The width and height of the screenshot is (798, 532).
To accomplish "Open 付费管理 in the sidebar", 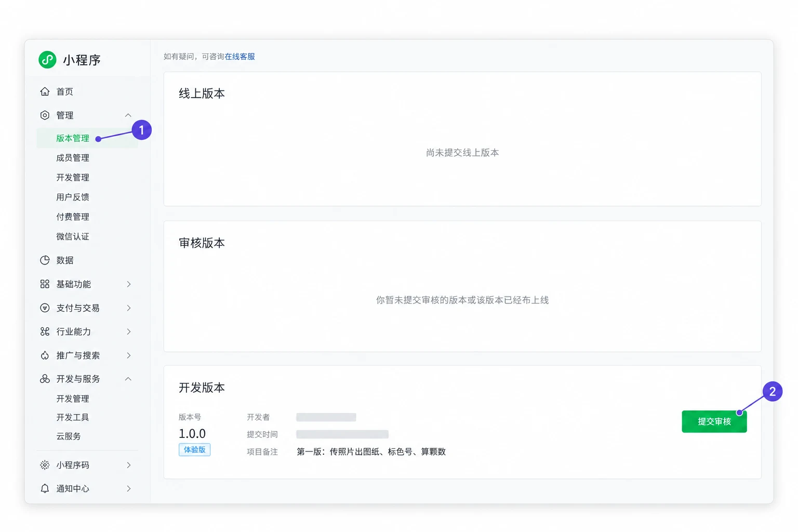I will [73, 217].
